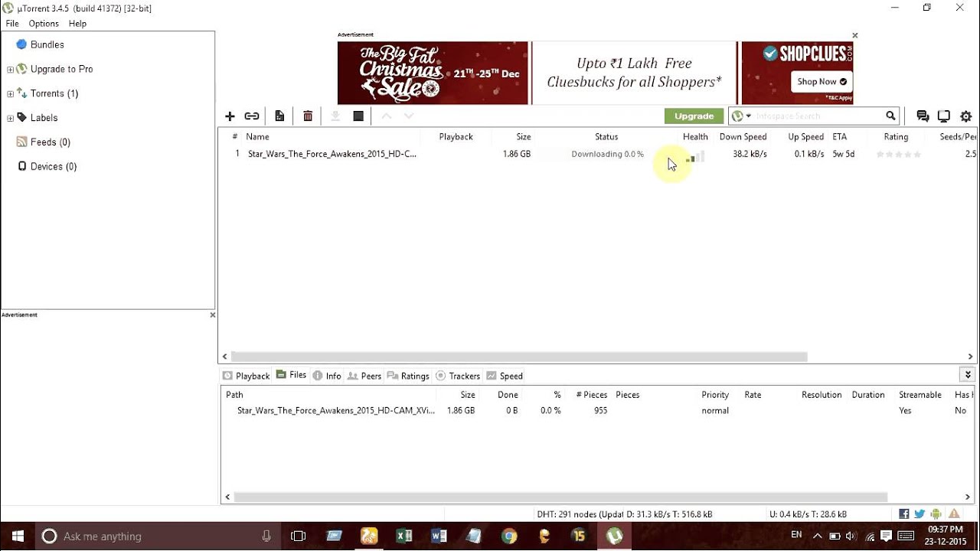Open Chrome from the taskbar
This screenshot has width=980, height=551.
[509, 536]
